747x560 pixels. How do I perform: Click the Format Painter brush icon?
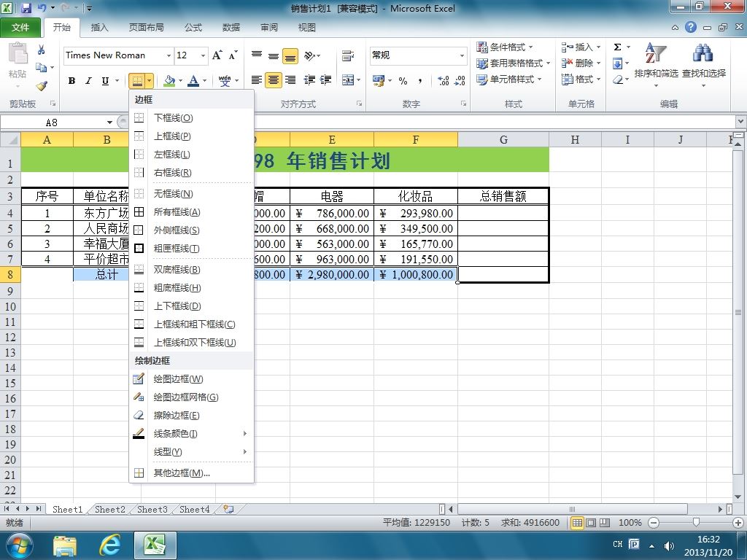(x=42, y=85)
